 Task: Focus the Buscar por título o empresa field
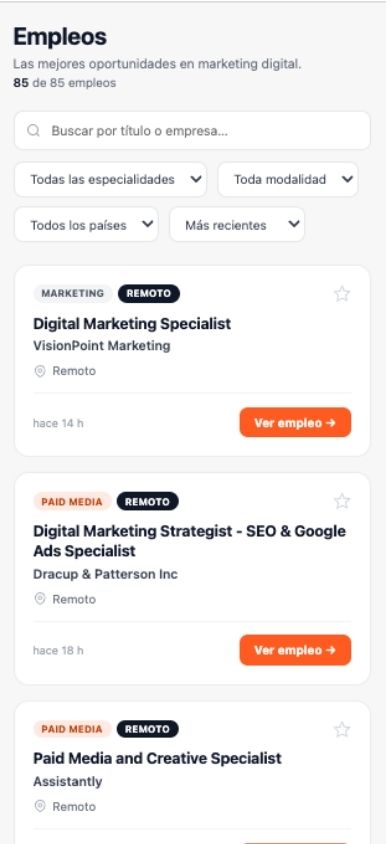[192, 131]
